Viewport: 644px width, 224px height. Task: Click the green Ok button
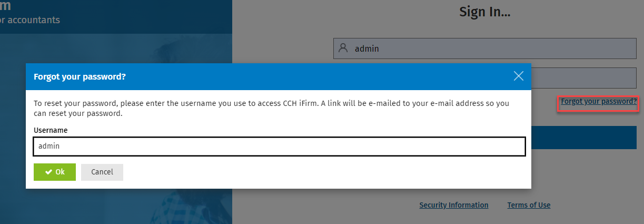55,172
